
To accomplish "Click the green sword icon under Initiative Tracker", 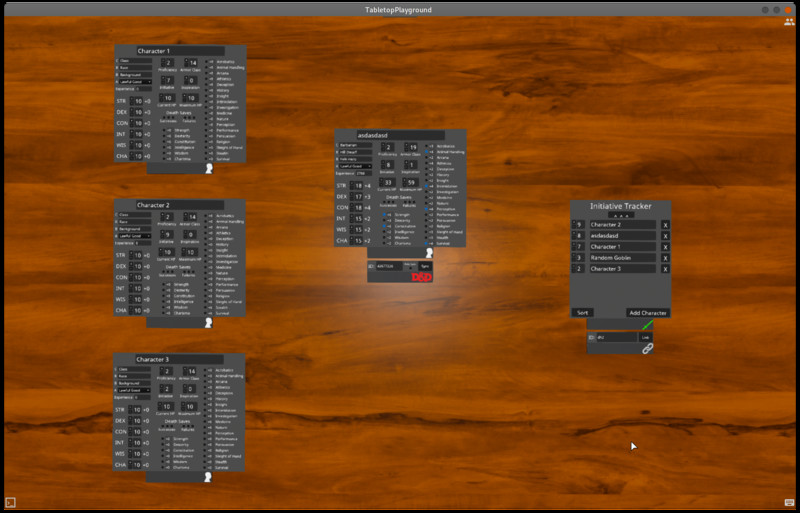I will 647,325.
